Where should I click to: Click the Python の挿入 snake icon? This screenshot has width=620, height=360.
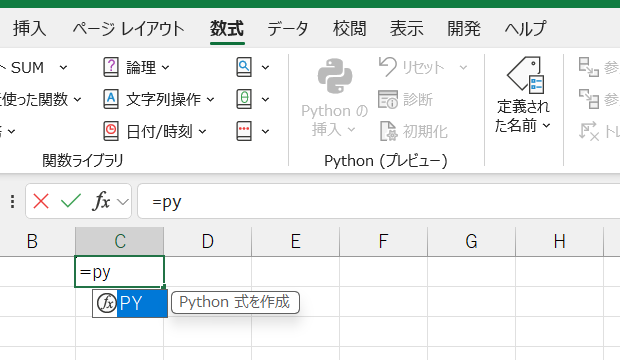(x=335, y=76)
